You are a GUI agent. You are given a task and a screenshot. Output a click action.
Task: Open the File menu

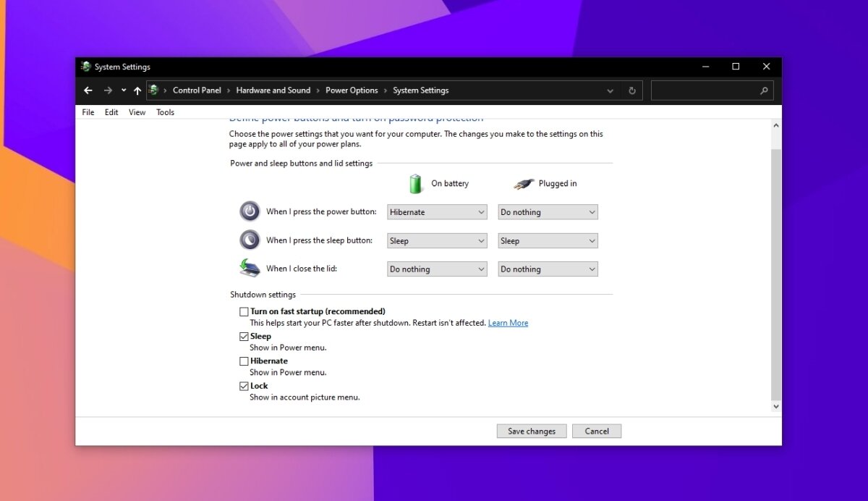pyautogui.click(x=88, y=112)
